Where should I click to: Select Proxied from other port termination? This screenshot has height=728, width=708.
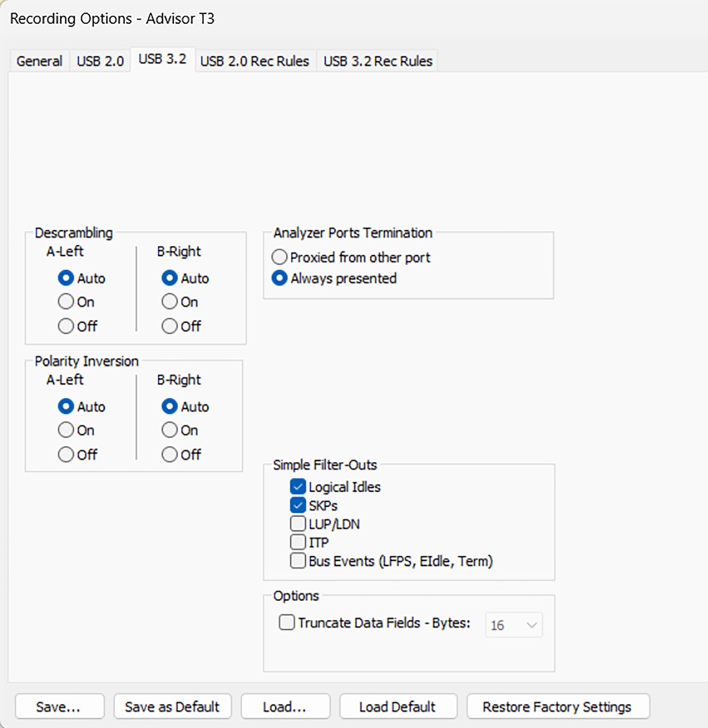(279, 257)
